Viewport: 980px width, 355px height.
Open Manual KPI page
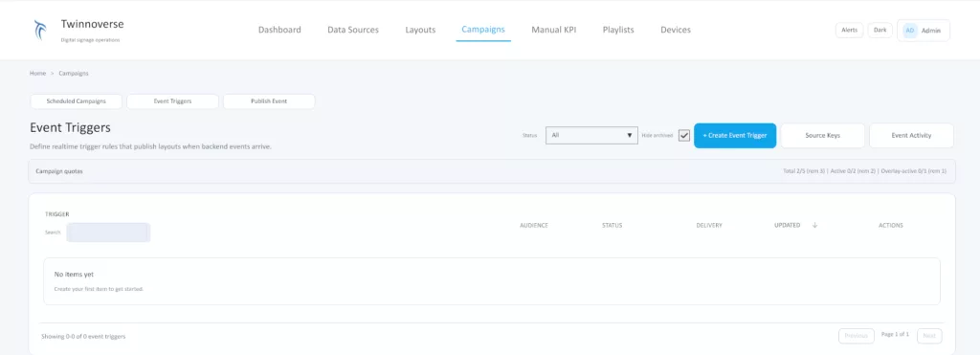pyautogui.click(x=554, y=30)
